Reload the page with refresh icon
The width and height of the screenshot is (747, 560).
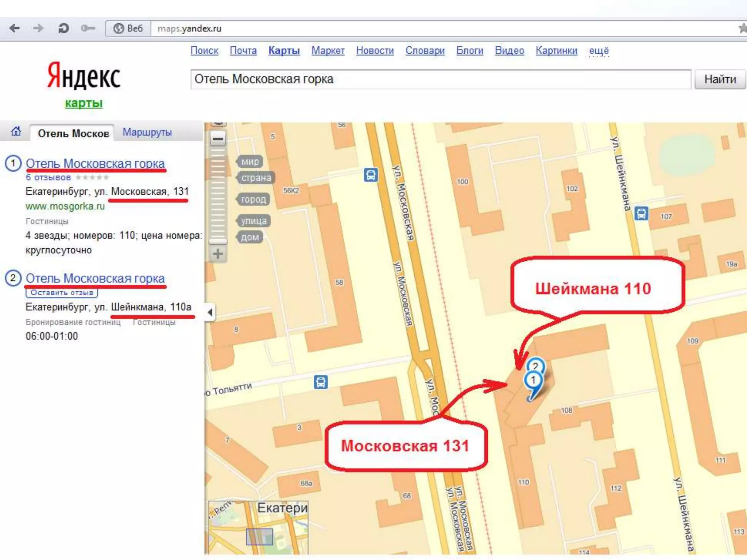[x=63, y=28]
